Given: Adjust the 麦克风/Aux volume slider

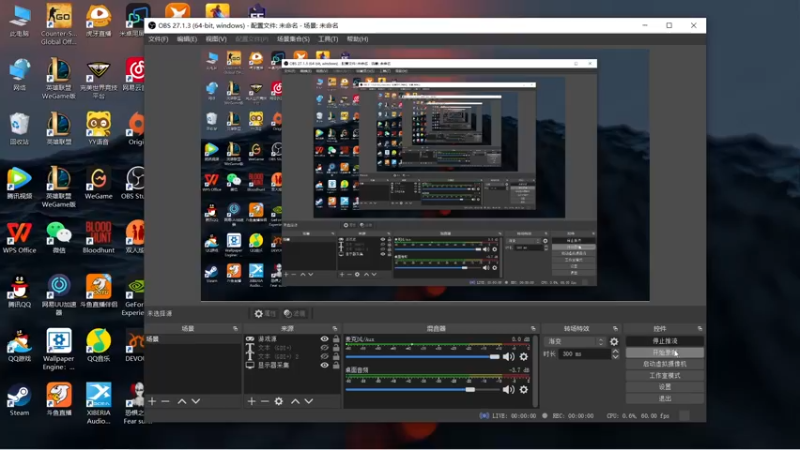Looking at the screenshot, I should (422, 357).
